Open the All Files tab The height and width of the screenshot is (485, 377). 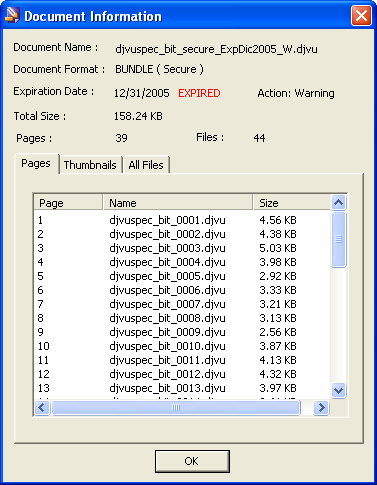coord(146,165)
